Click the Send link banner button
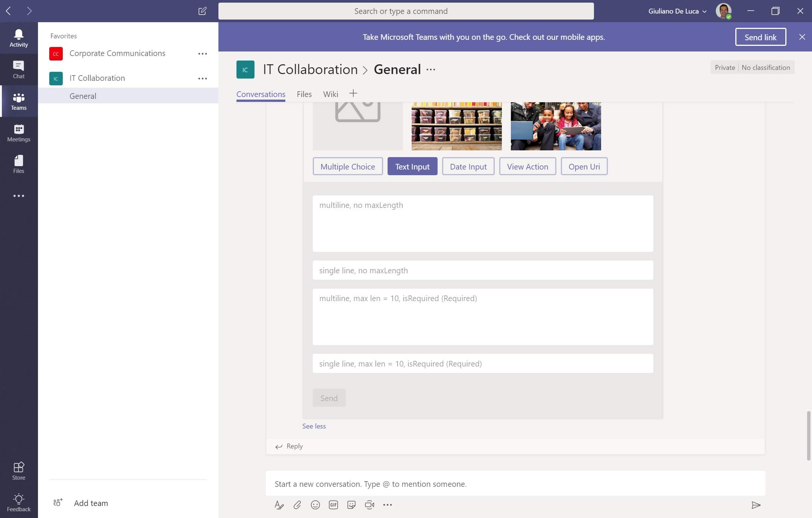Viewport: 812px width, 518px height. click(760, 37)
